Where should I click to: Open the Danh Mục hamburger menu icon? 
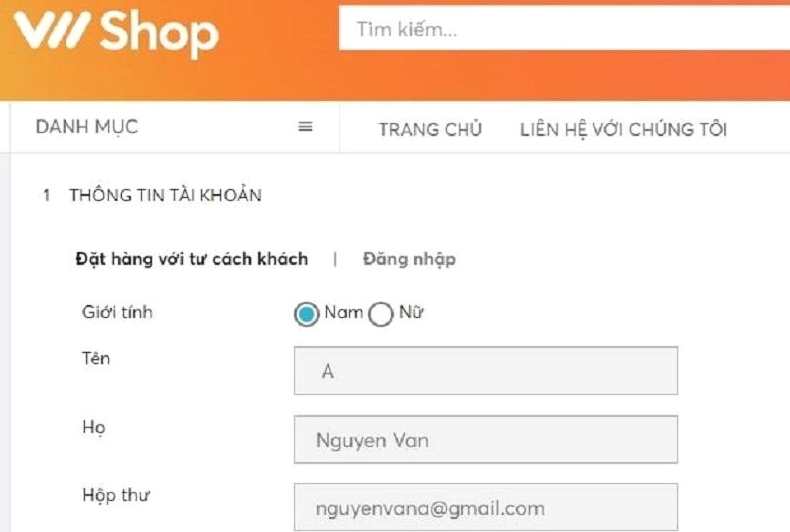[305, 126]
